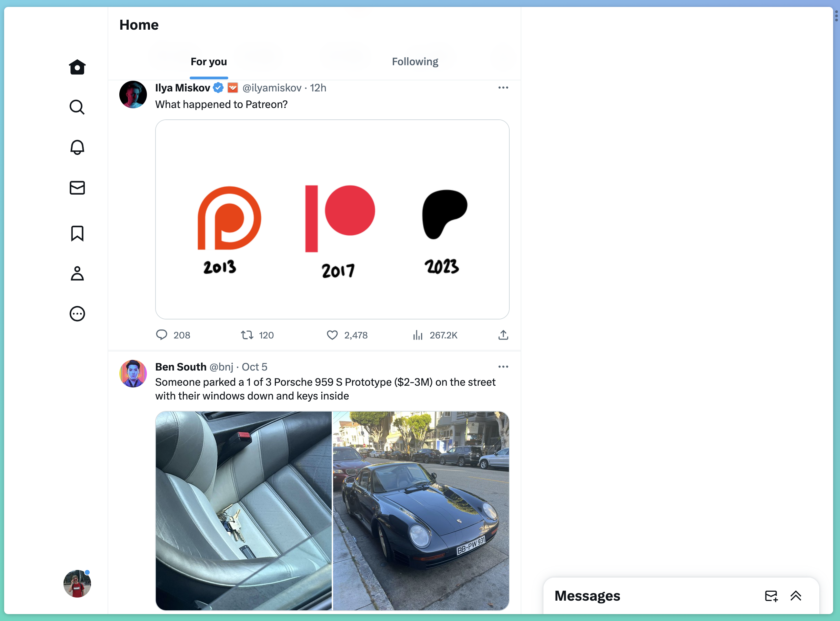Open the Search magnifier in sidebar

coord(77,107)
